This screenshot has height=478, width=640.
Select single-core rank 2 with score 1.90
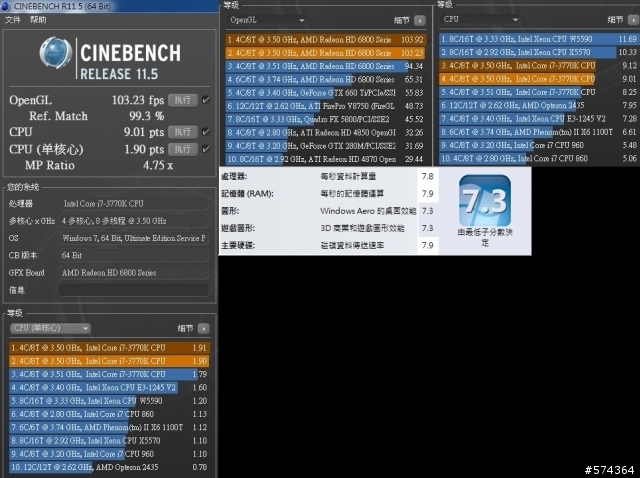click(x=109, y=361)
